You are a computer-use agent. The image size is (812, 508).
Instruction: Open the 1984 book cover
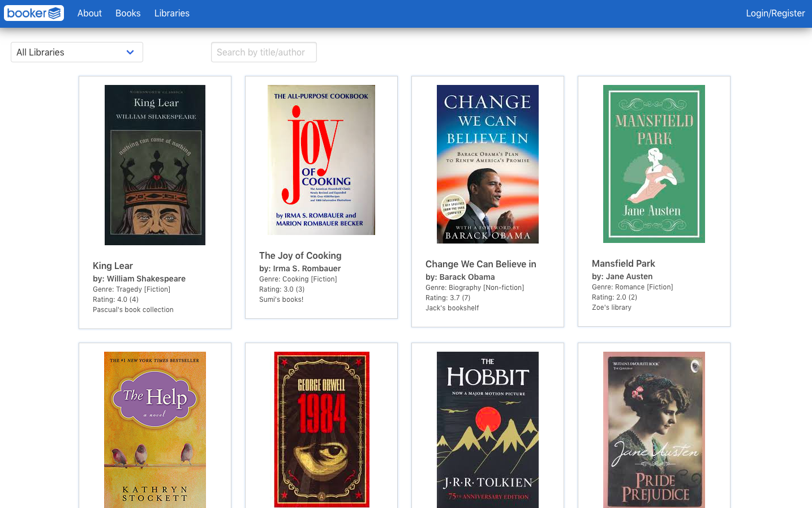[x=321, y=429]
